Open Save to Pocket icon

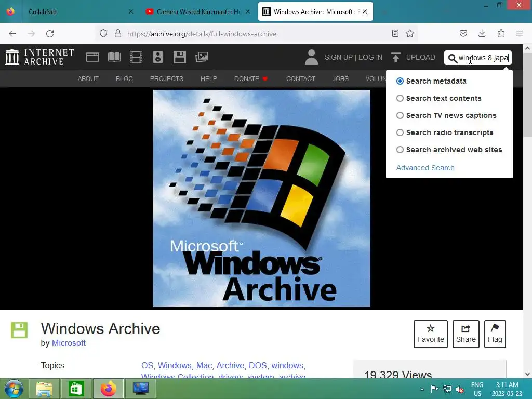tap(463, 33)
